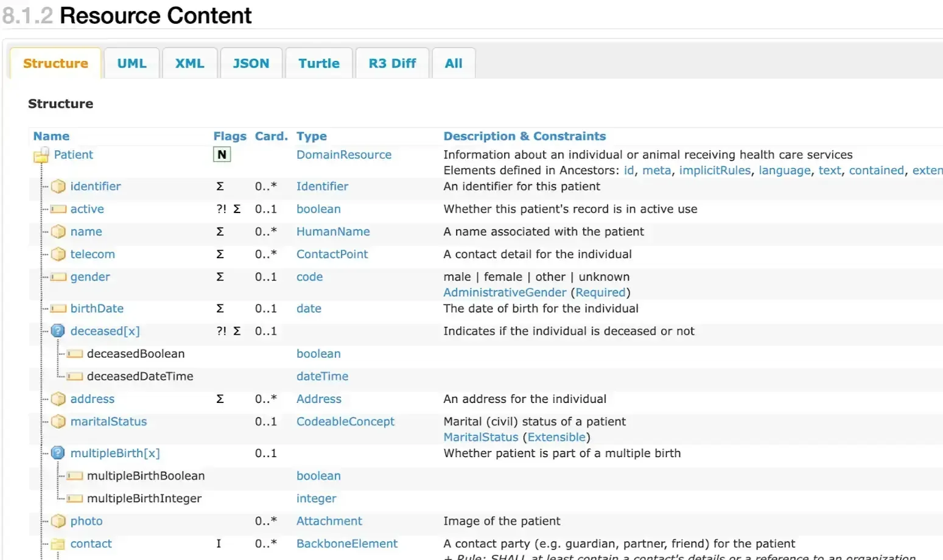943x560 pixels.
Task: Click the folder icon beside telecom
Action: (x=58, y=254)
